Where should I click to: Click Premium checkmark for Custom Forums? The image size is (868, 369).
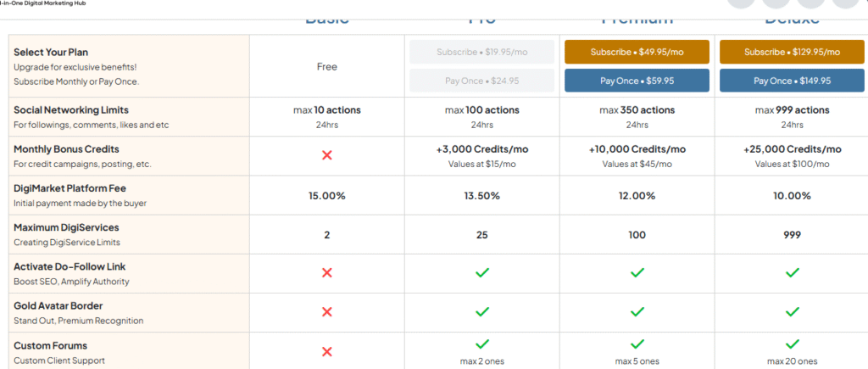637,344
